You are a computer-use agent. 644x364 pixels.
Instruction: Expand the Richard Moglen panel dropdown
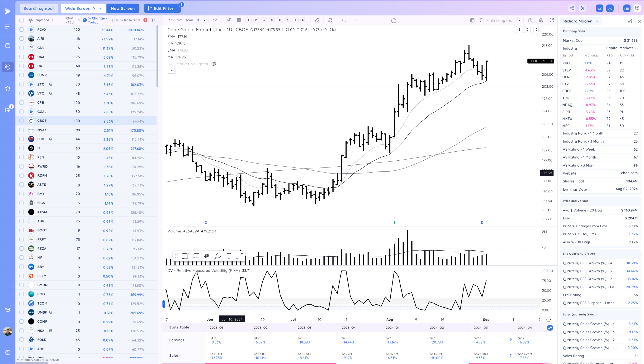(597, 21)
